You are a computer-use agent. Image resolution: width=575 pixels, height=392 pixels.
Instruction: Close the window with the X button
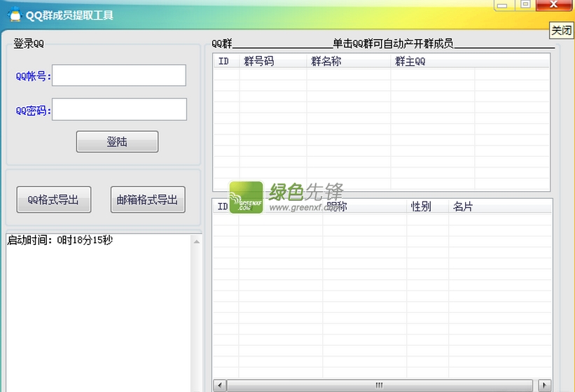[x=553, y=5]
